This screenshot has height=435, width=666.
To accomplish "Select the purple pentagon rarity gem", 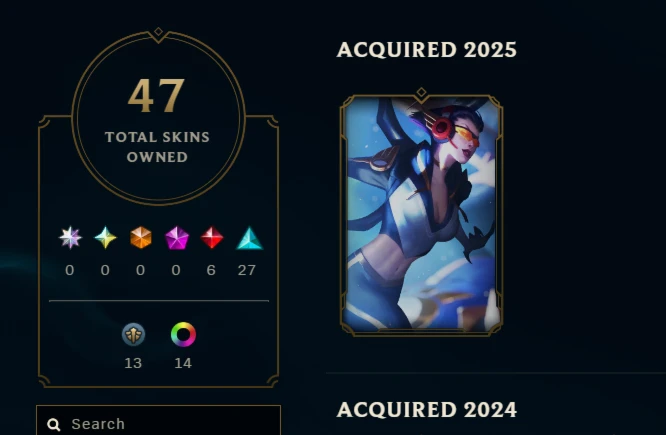I will point(176,238).
